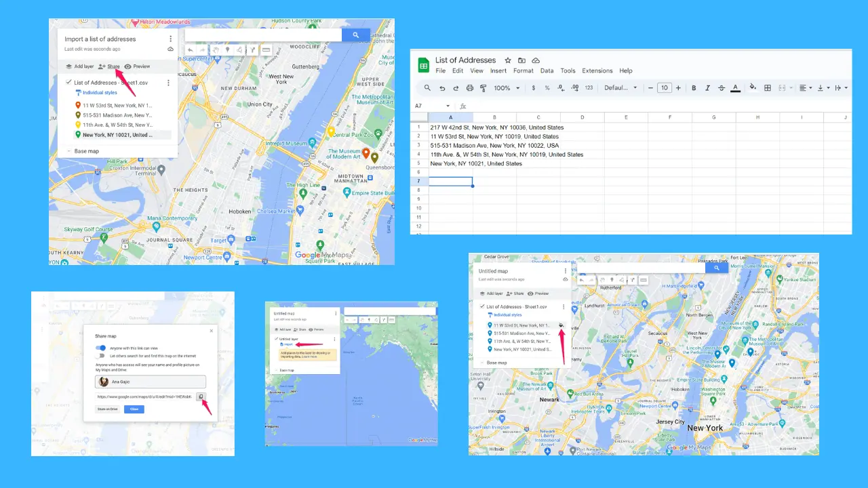The image size is (868, 488).
Task: Uncheck List of Addresses layer in 'Import a list of addresses' map
Action: (68, 82)
